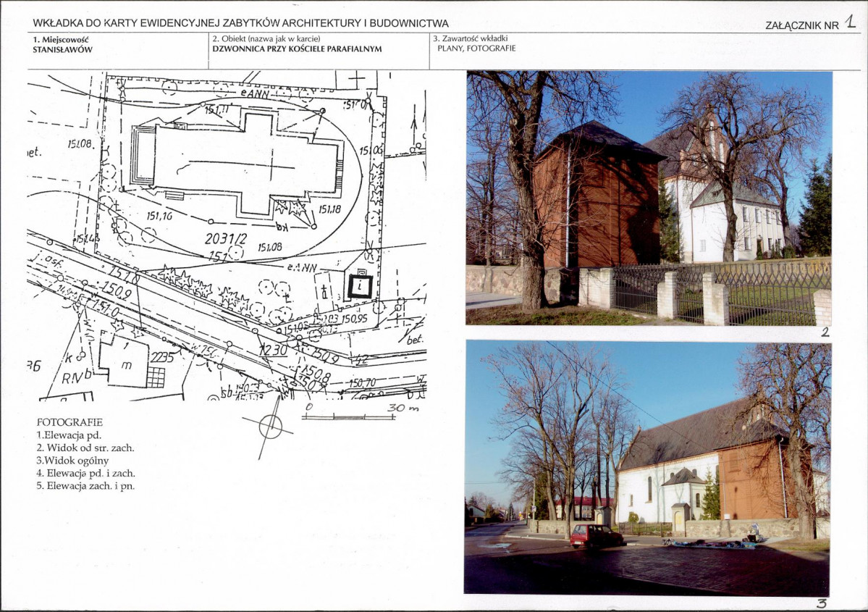
Task: Select list entry '2. Widok od str. zach.'
Action: pos(85,448)
